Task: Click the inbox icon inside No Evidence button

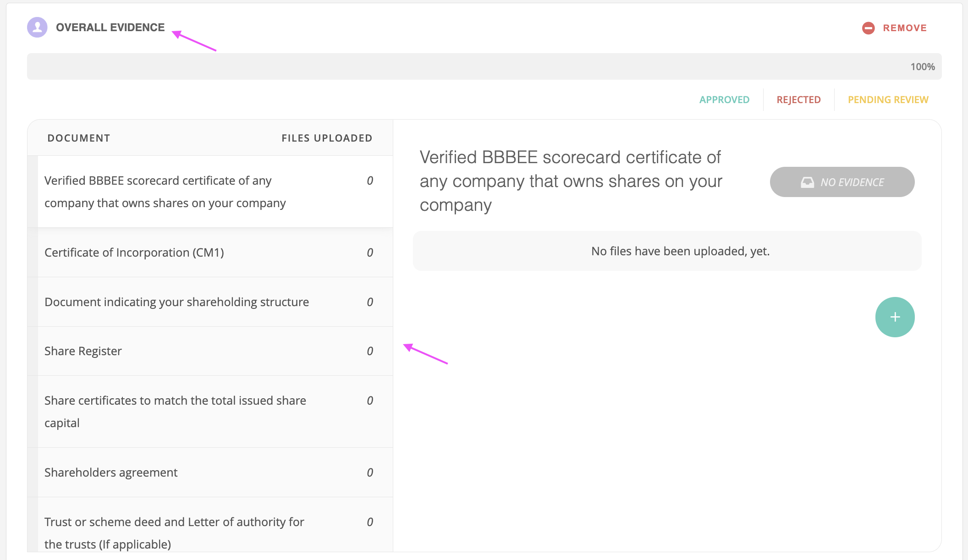Action: [x=808, y=181]
